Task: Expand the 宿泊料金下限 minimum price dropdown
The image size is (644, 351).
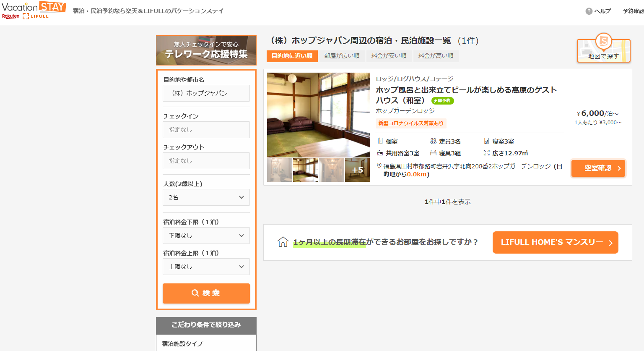Action: [x=206, y=236]
